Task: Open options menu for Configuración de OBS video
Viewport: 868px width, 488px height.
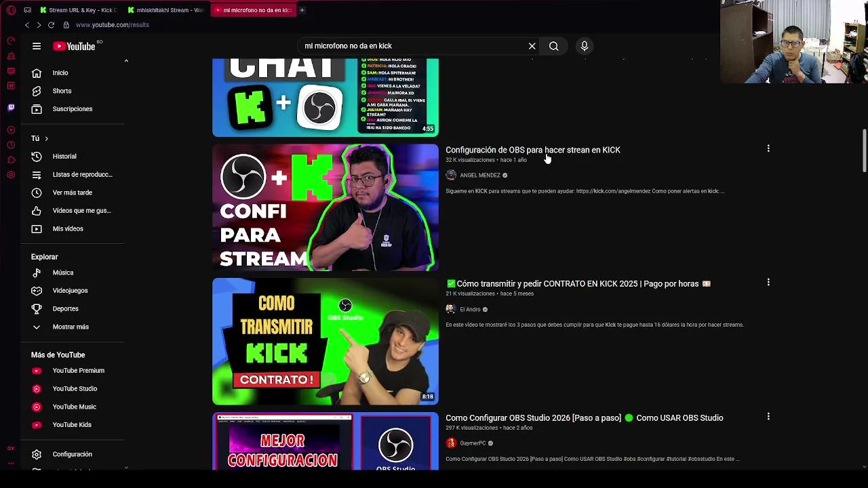Action: tap(768, 148)
